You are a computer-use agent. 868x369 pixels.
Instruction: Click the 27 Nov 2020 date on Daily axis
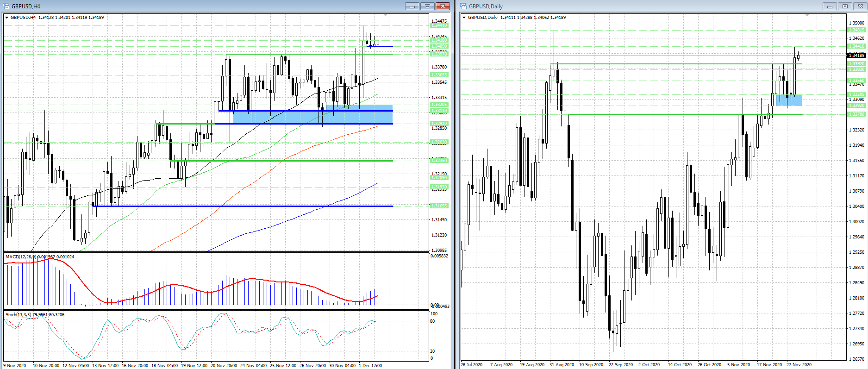[799, 364]
